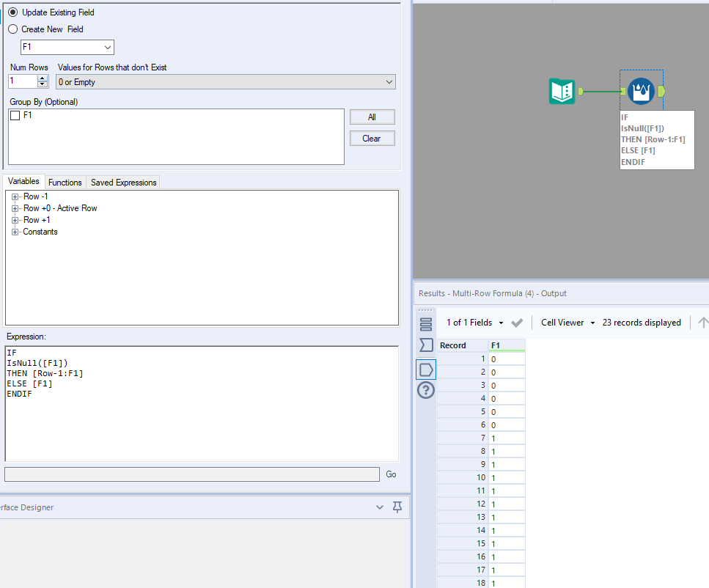Select Update Existing Field option

(12, 12)
